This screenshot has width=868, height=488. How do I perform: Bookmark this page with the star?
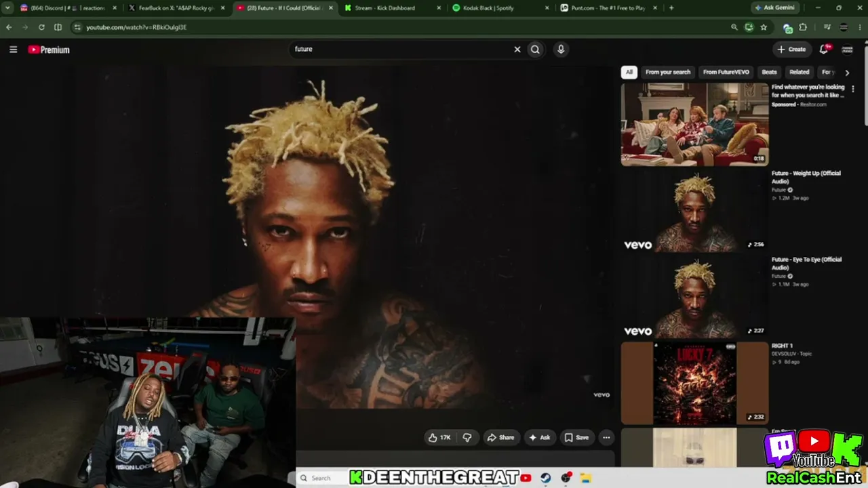(x=764, y=27)
